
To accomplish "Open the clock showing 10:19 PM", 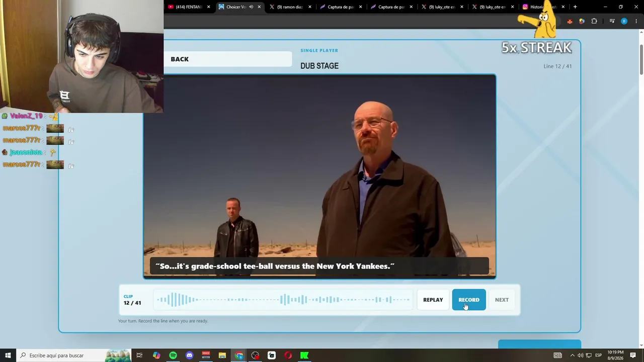I will pyautogui.click(x=615, y=355).
